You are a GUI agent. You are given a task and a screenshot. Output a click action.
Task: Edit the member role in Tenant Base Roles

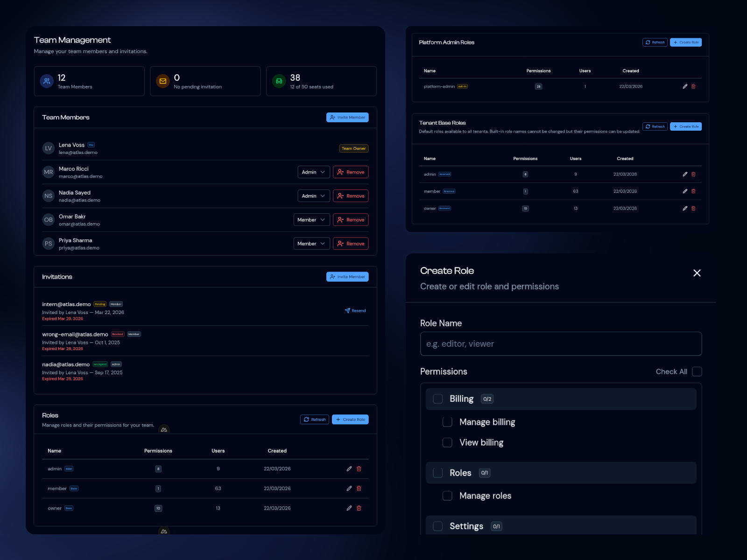(685, 191)
